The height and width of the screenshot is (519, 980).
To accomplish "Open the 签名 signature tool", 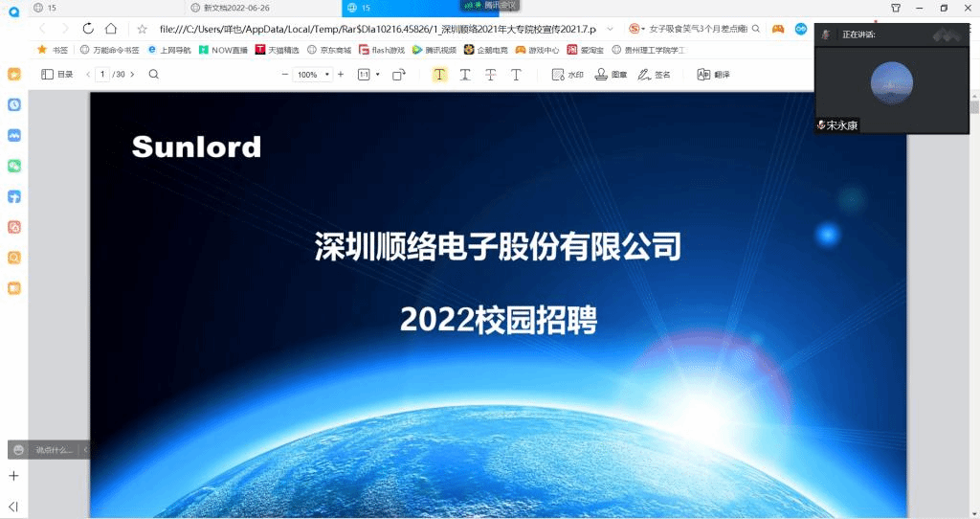I will pos(654,75).
